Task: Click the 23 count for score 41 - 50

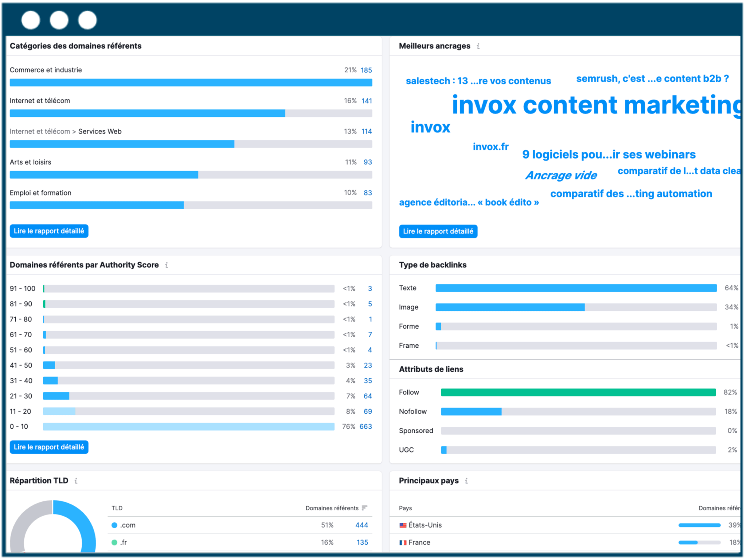Action: click(368, 366)
